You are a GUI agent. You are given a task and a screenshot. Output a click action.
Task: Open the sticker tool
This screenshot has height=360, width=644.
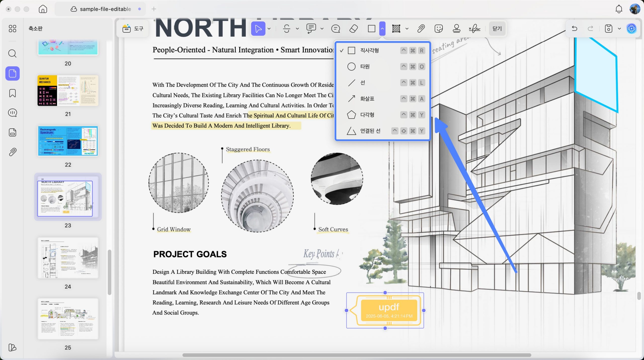pyautogui.click(x=438, y=29)
